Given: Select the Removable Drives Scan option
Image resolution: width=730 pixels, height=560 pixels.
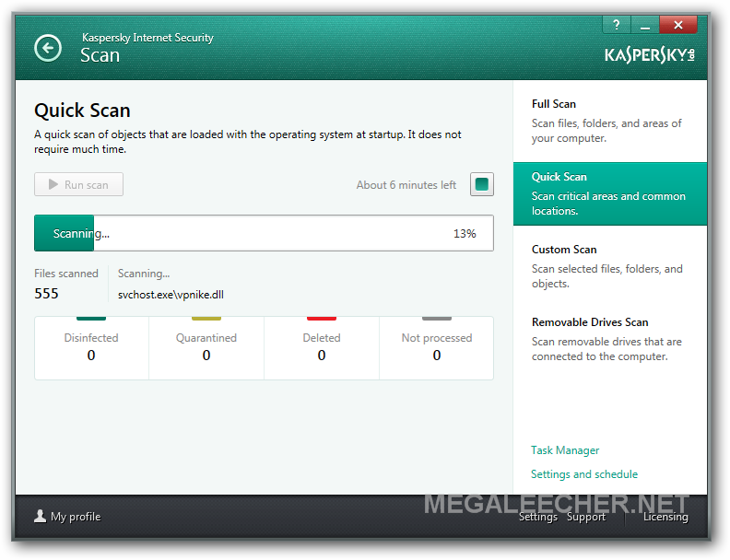Looking at the screenshot, I should tap(610, 339).
